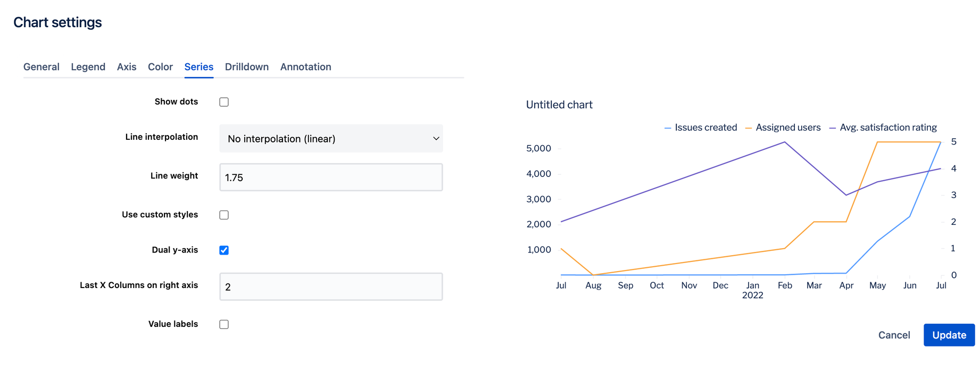Click the Line weight input field
This screenshot has width=980, height=389.
[x=330, y=177]
